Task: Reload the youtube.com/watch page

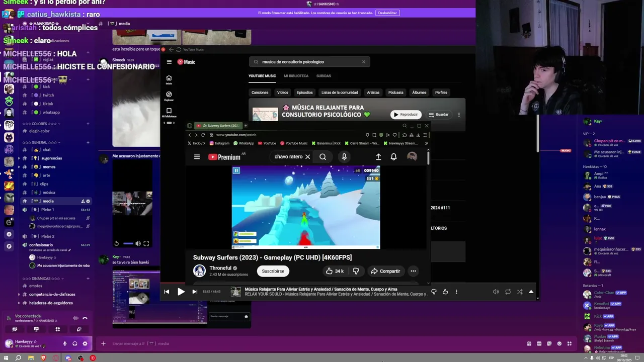Action: pyautogui.click(x=203, y=135)
